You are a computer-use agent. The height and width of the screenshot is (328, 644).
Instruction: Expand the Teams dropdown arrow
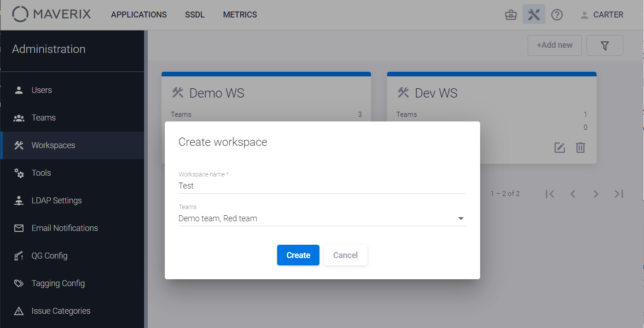click(x=461, y=219)
